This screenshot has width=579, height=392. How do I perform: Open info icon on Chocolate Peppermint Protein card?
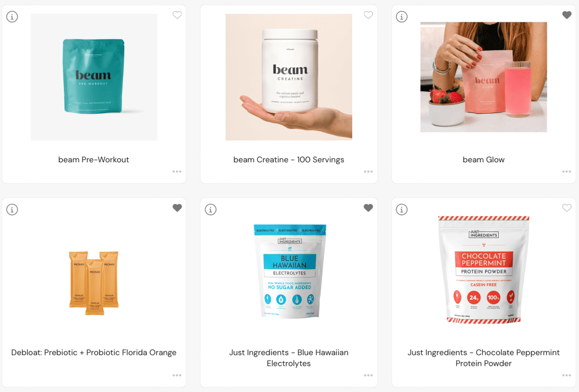[x=402, y=209]
